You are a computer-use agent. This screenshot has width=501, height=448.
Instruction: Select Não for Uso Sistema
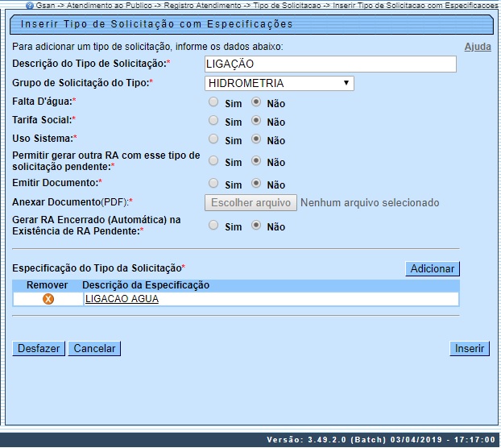tap(256, 139)
